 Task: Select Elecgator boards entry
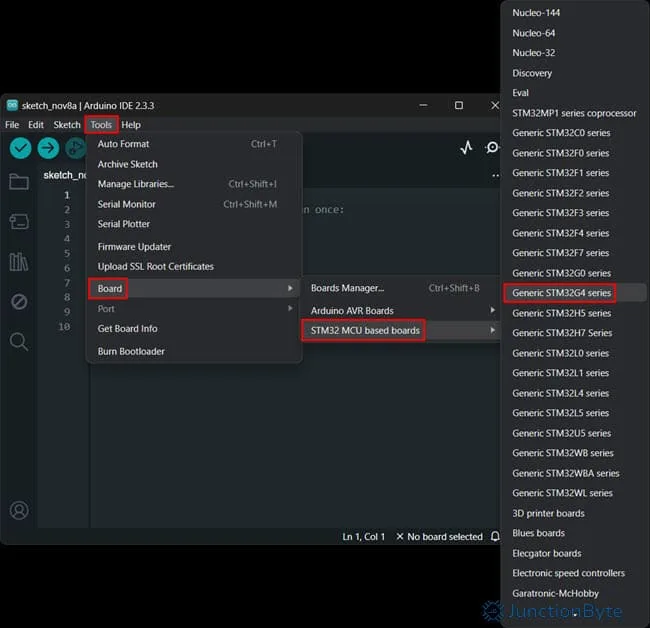575,553
